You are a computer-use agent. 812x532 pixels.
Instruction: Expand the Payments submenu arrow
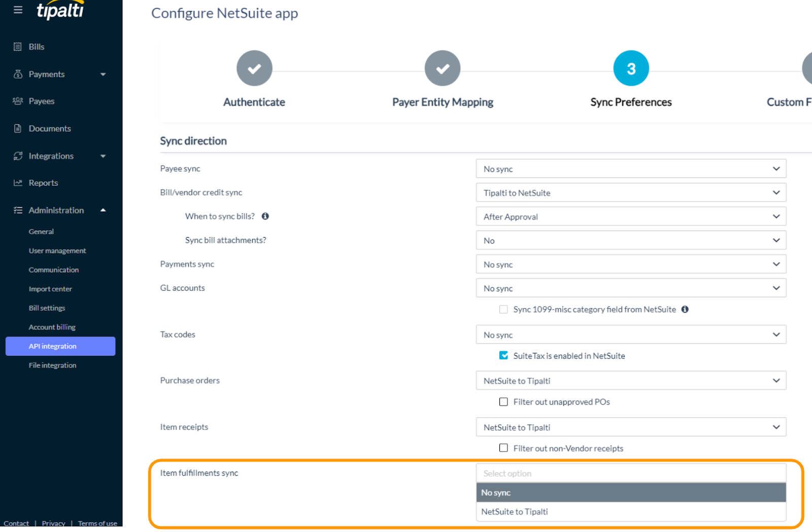[x=103, y=74]
